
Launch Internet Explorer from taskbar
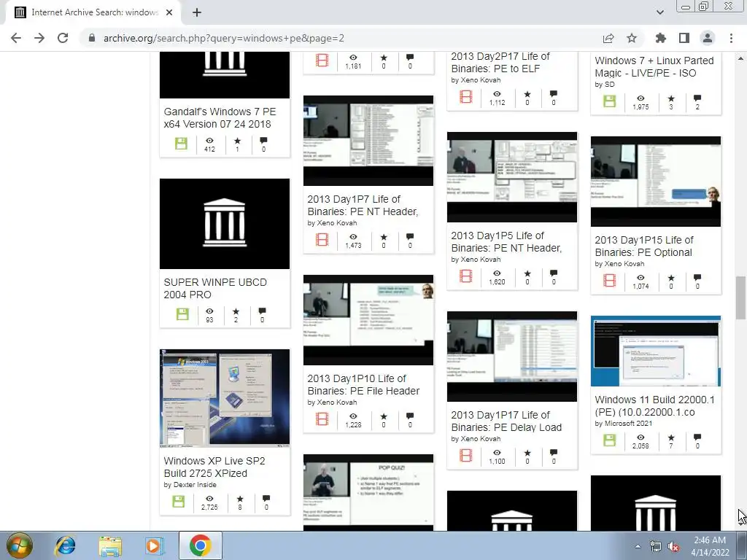(x=65, y=545)
